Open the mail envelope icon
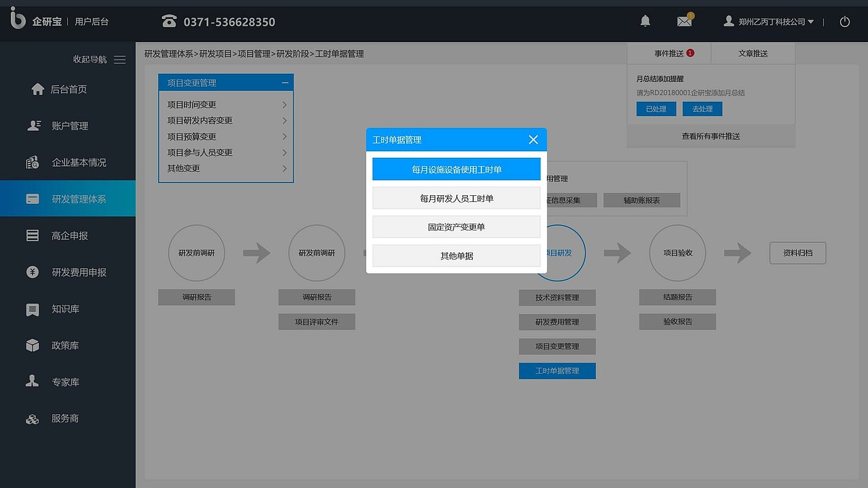This screenshot has width=868, height=488. tap(685, 21)
